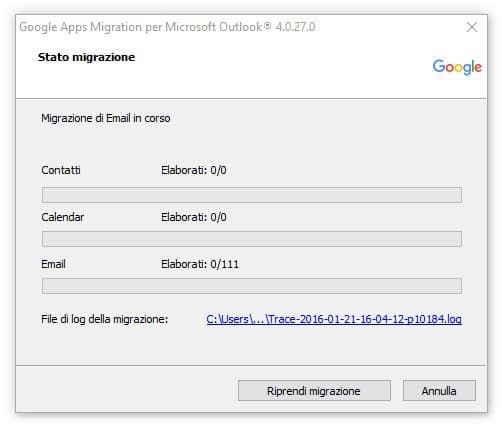Click the window title 'Google Apps Migration per Microsoft Outlook'
The width and height of the screenshot is (502, 428).
click(x=167, y=27)
